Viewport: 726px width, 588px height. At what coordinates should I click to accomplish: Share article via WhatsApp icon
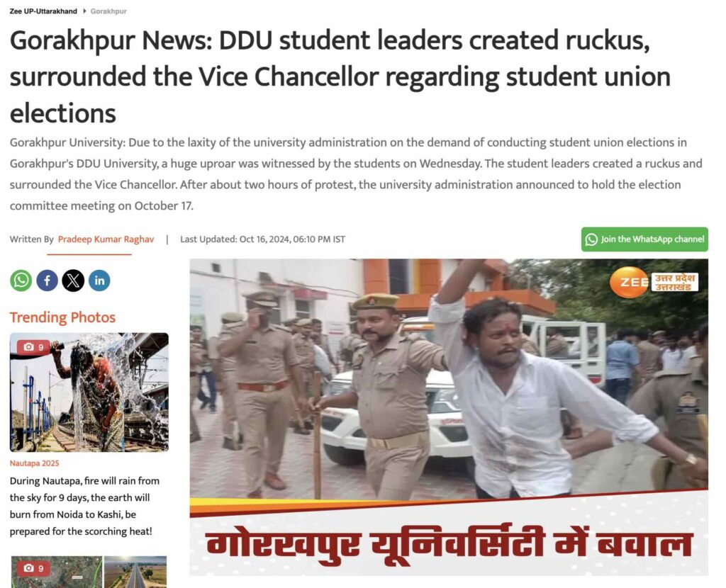21,281
